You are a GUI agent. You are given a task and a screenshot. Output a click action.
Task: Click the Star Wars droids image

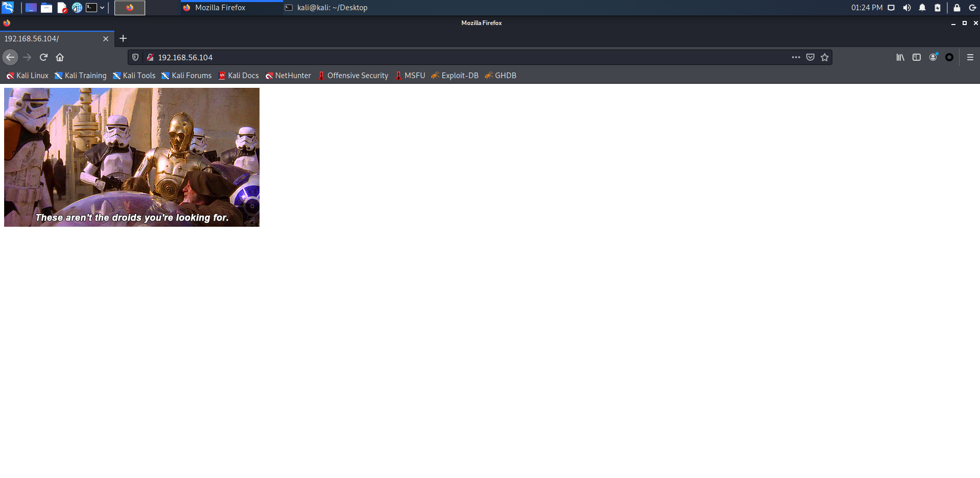132,157
